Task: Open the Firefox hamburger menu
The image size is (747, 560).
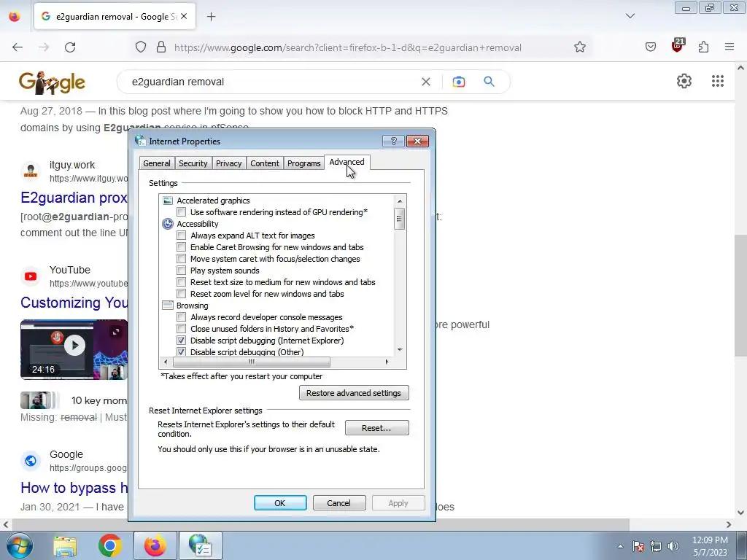Action: (x=729, y=47)
